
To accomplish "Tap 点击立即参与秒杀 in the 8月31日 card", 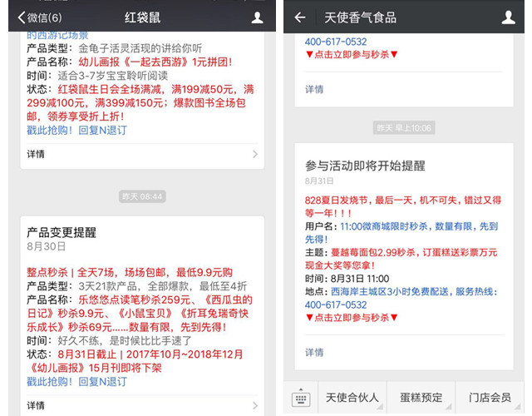I will (352, 318).
